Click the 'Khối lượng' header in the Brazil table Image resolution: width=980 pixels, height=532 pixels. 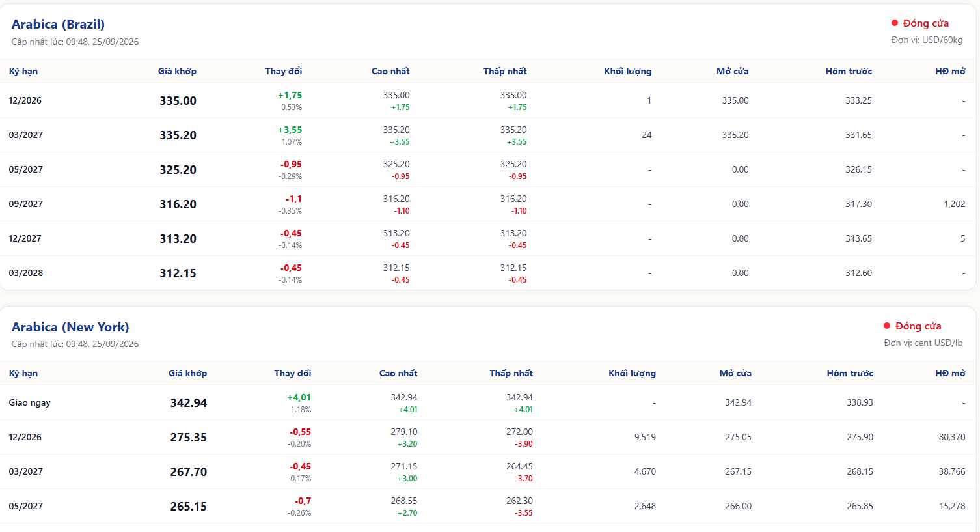[628, 71]
